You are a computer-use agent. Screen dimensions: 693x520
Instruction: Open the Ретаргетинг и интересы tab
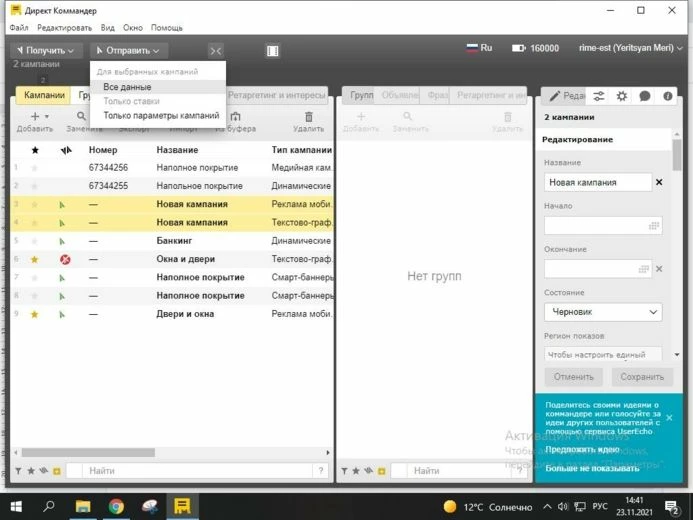tap(277, 95)
